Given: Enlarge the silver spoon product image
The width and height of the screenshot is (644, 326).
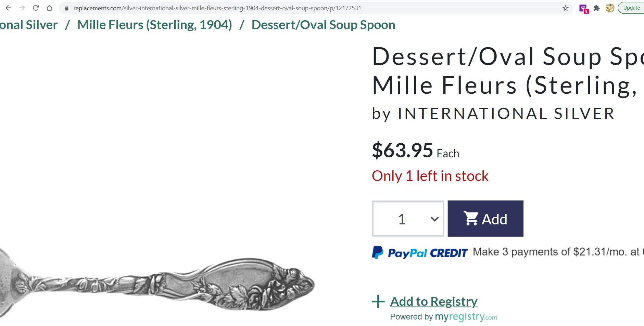Looking at the screenshot, I should point(157,284).
